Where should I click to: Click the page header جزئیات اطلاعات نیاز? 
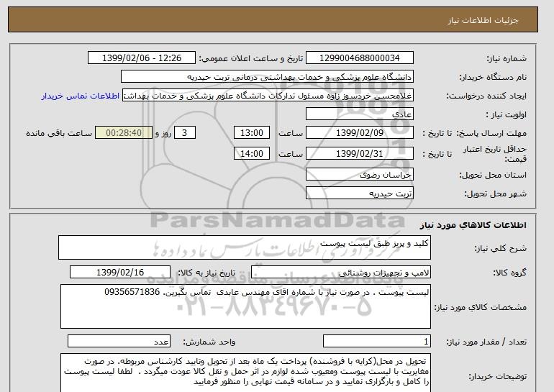(x=483, y=20)
